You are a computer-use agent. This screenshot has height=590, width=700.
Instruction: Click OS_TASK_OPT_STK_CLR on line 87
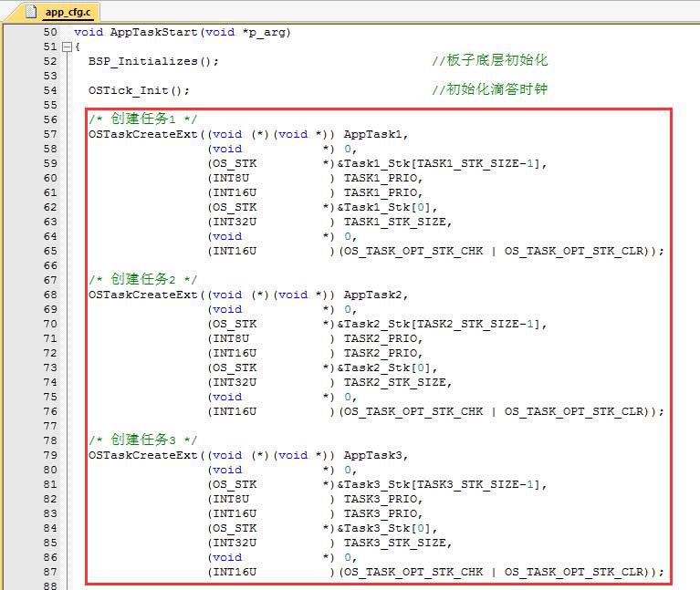click(574, 572)
